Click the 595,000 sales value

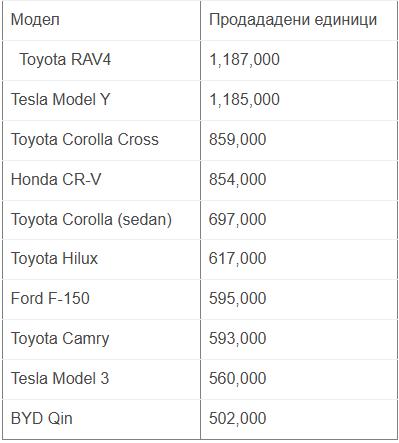click(237, 299)
